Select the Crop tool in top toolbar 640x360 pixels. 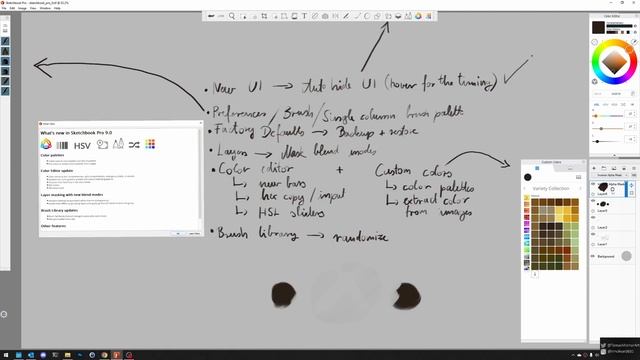pyautogui.click(x=264, y=16)
